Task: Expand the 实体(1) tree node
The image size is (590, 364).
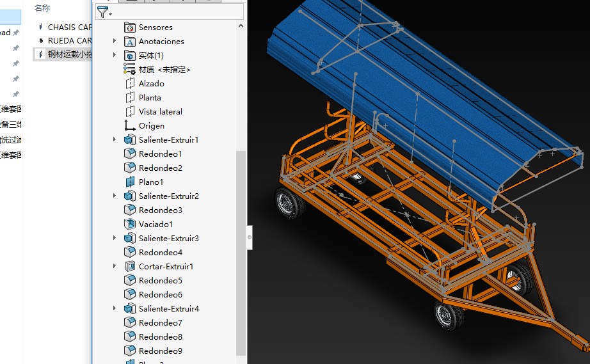Action: point(115,55)
